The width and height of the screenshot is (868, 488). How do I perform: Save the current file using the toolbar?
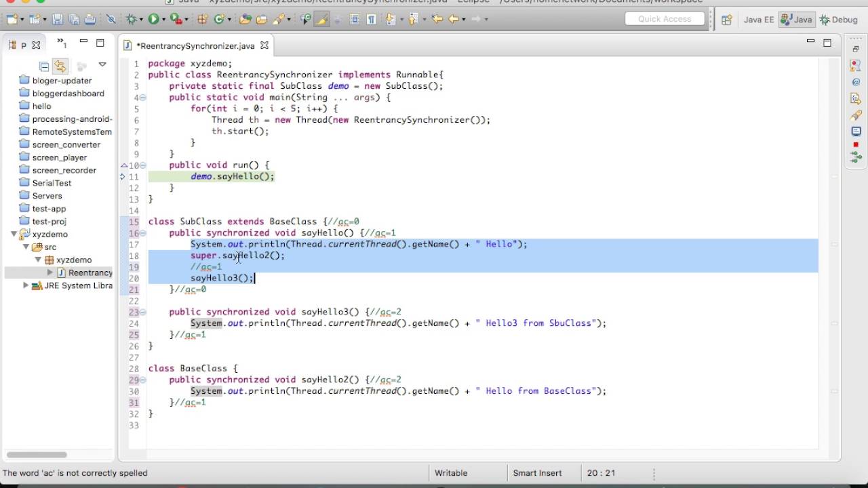pyautogui.click(x=58, y=20)
